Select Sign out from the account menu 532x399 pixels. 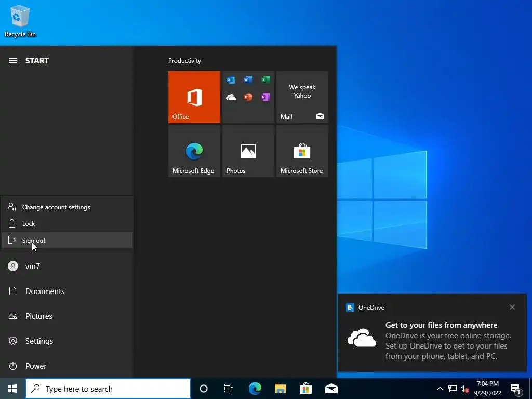pos(67,240)
